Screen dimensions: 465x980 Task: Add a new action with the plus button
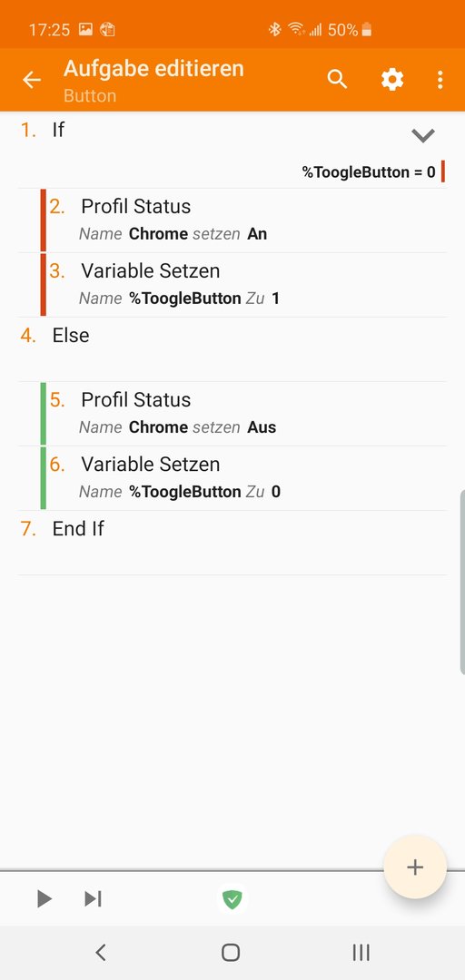pos(415,867)
